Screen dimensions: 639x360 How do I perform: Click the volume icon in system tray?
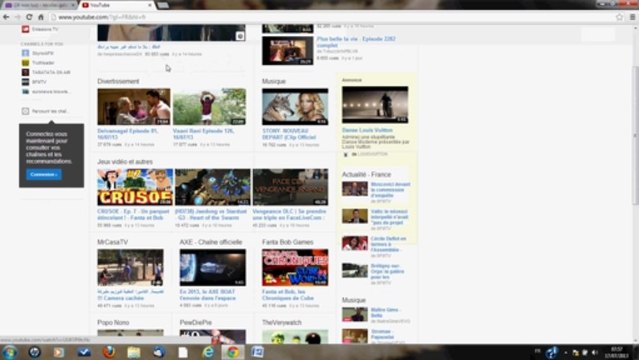tap(595, 352)
